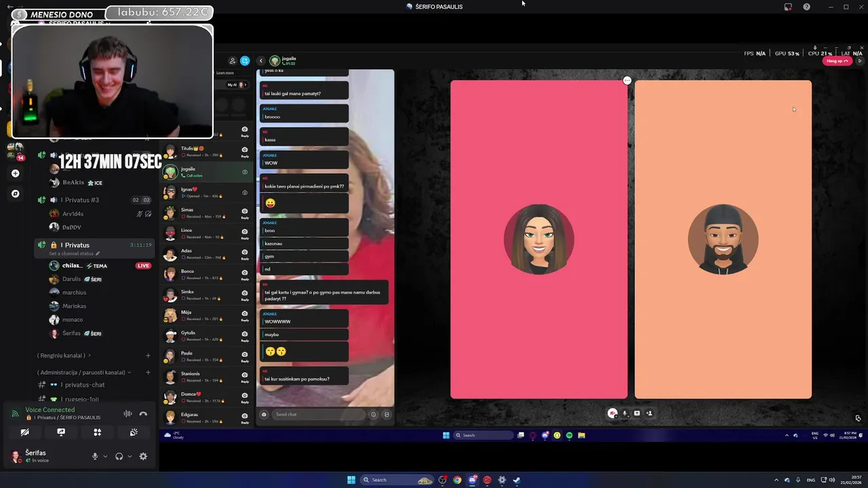Start new chat blue icon
The width and height of the screenshot is (868, 488).
245,61
